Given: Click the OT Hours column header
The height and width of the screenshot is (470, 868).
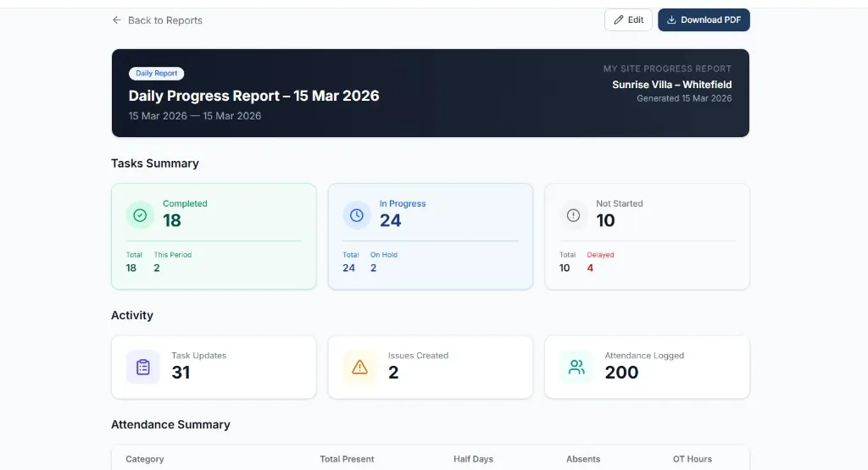Looking at the screenshot, I should [693, 459].
